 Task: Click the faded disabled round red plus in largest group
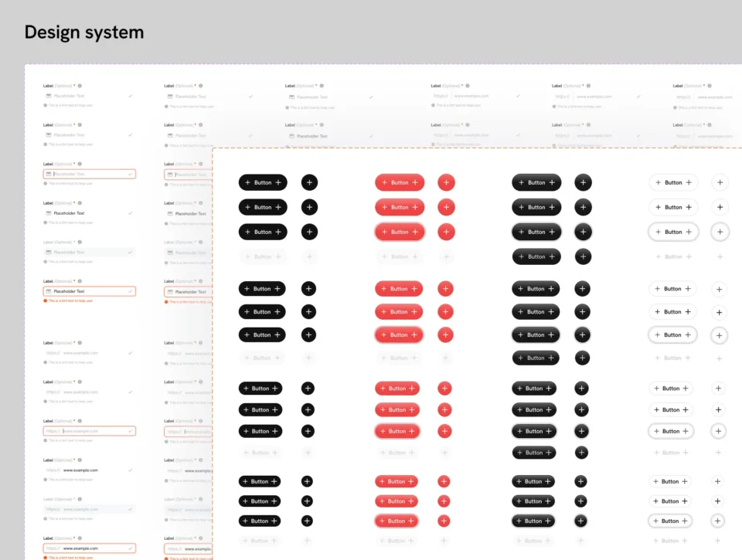click(446, 256)
